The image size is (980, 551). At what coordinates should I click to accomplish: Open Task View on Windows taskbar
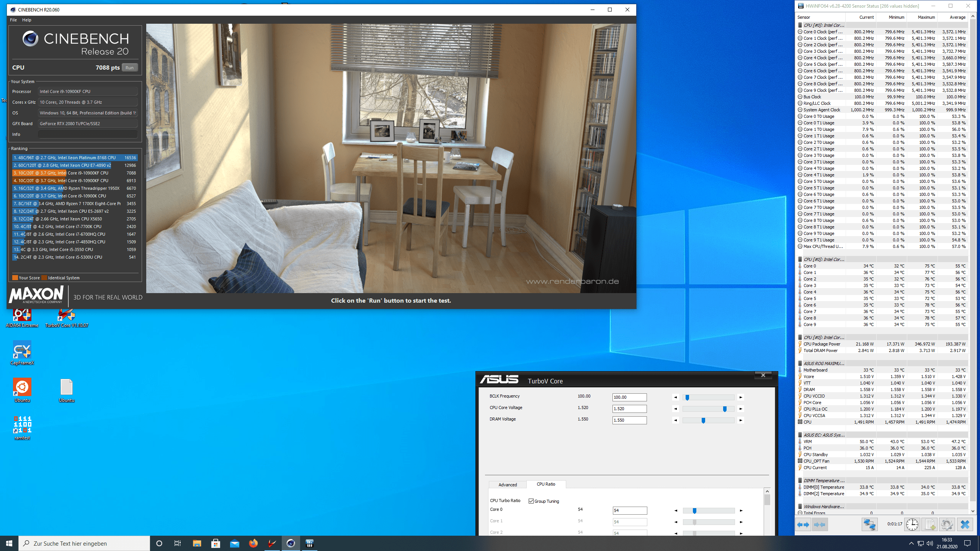click(178, 543)
